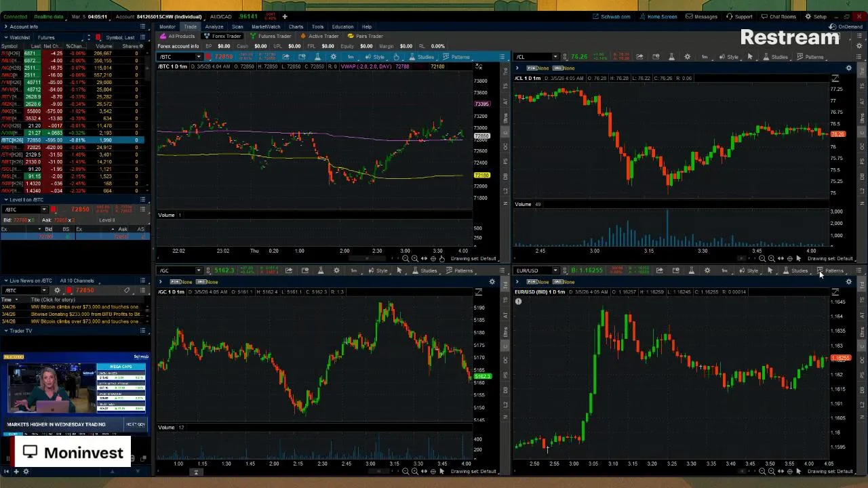Screen dimensions: 868x488
Task: Open the gear icon below /CL chart toolbar
Action: click(849, 68)
